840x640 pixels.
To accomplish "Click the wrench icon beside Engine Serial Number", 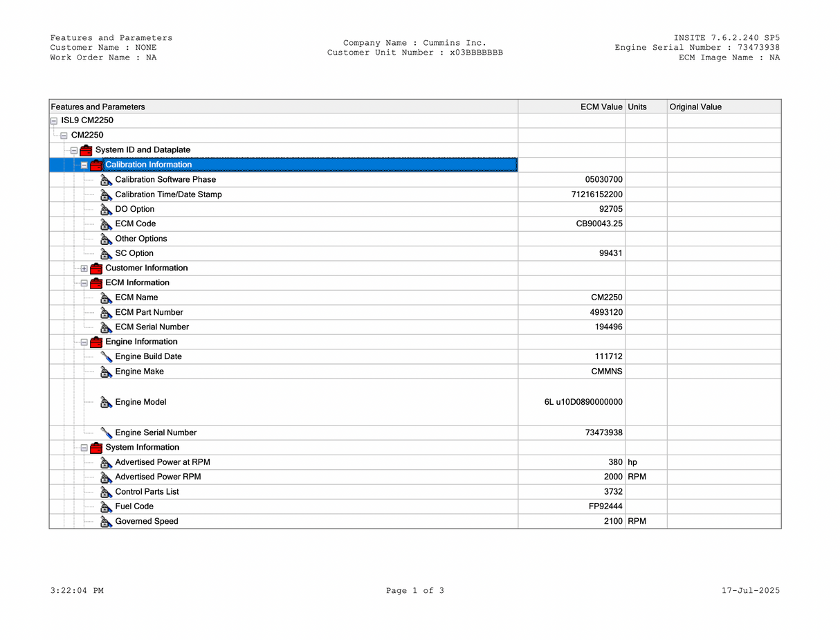I will coord(106,433).
